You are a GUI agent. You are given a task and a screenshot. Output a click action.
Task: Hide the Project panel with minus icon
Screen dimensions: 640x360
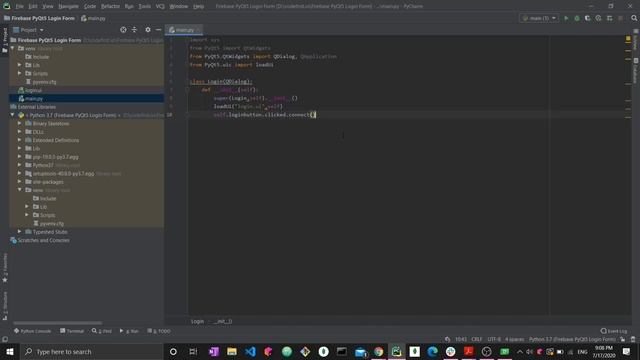(x=158, y=30)
